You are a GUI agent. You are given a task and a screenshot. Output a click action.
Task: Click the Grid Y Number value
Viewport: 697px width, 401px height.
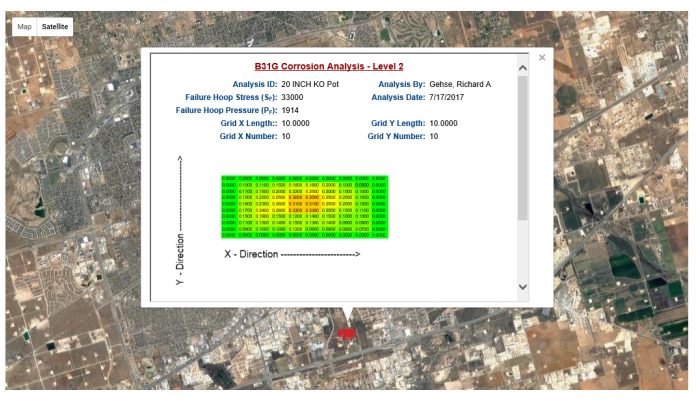(434, 136)
